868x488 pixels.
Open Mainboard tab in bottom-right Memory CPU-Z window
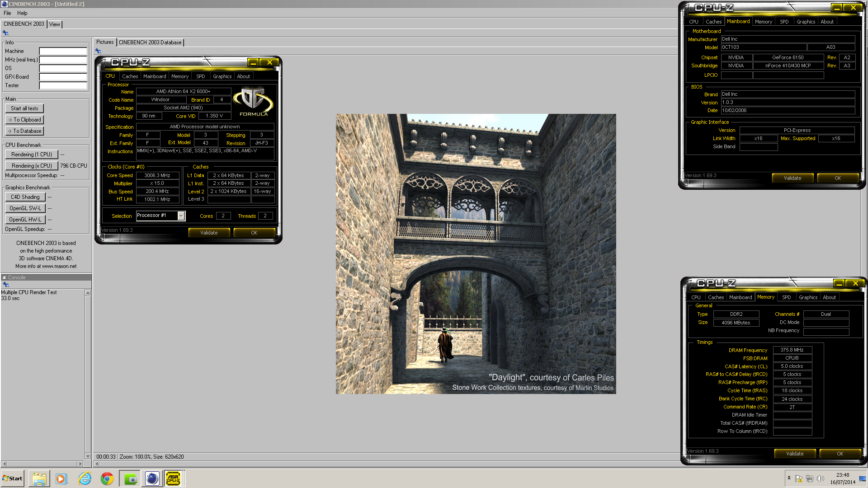coord(741,297)
